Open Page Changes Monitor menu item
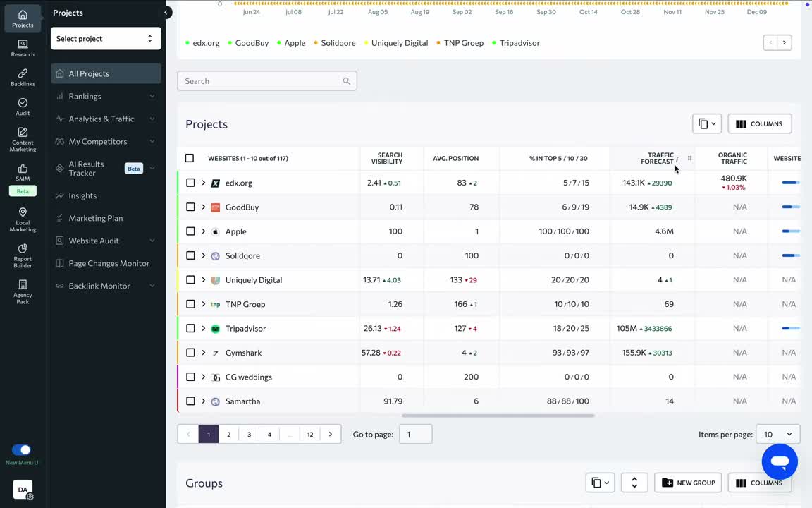Image resolution: width=812 pixels, height=508 pixels. coord(106,263)
